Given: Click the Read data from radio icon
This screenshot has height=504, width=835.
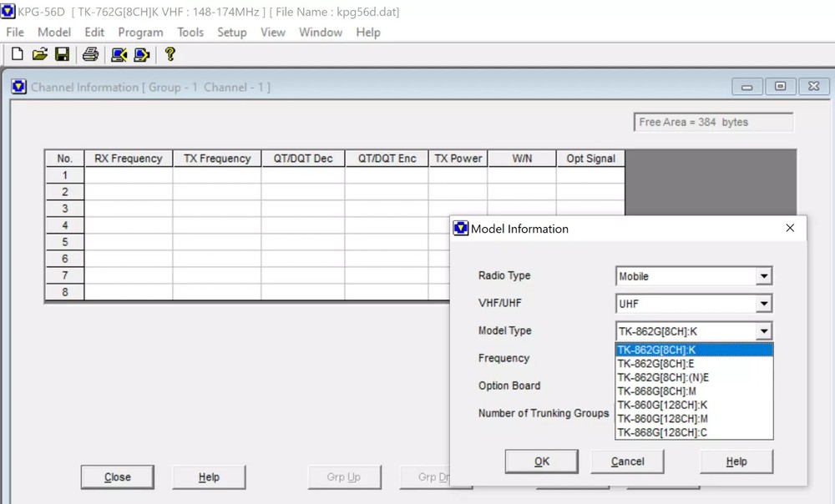Looking at the screenshot, I should coord(119,54).
